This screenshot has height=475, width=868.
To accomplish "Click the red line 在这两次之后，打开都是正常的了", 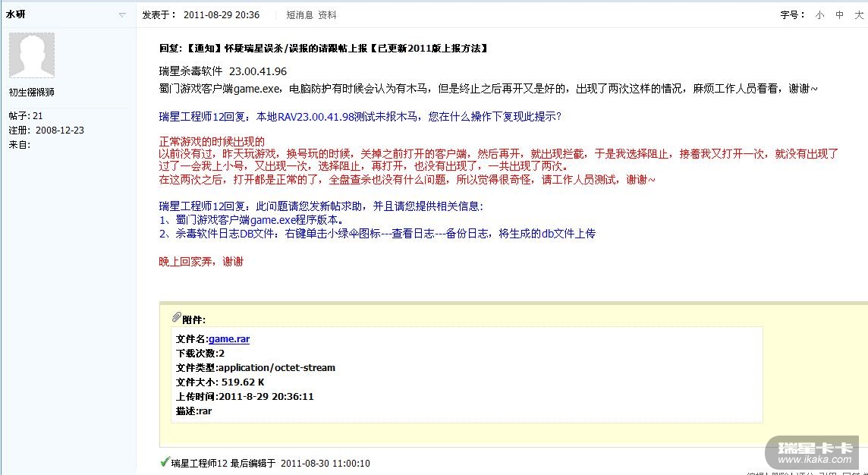I will pyautogui.click(x=407, y=180).
